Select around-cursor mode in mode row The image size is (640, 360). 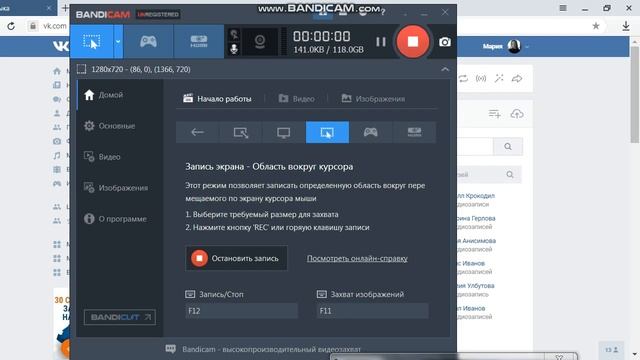click(327, 132)
